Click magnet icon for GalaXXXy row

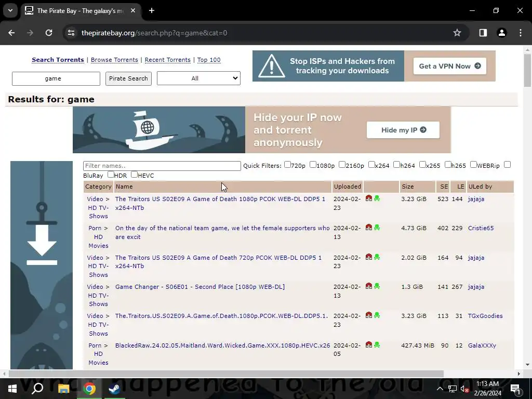(x=369, y=345)
